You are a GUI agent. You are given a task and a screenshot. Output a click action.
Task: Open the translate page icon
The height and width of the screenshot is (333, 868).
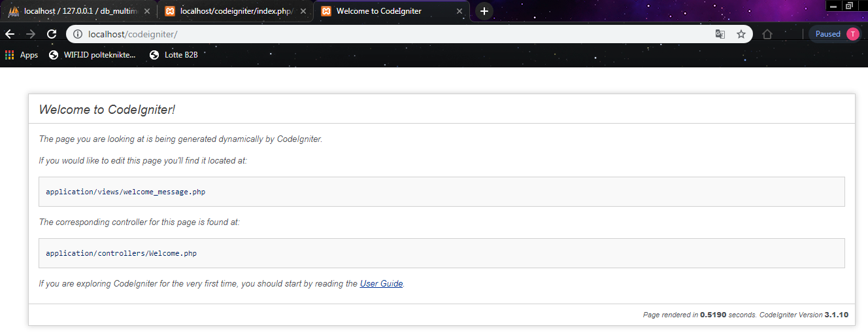click(x=720, y=34)
